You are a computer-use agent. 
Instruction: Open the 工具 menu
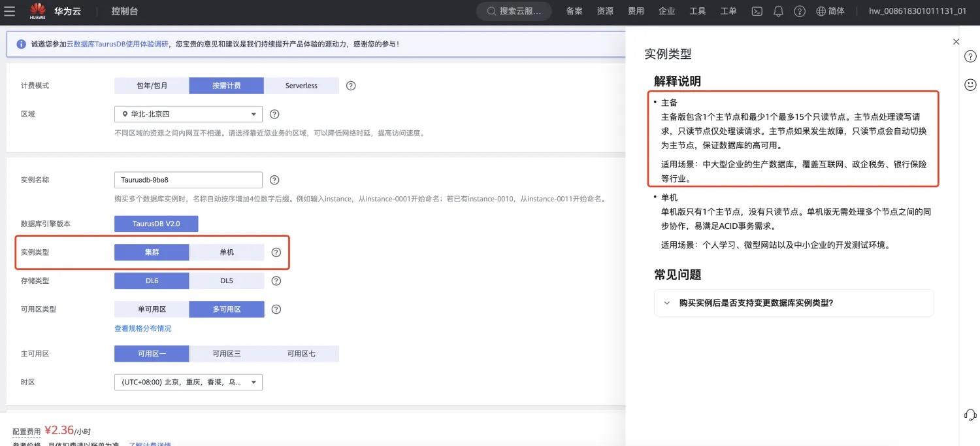pyautogui.click(x=698, y=11)
